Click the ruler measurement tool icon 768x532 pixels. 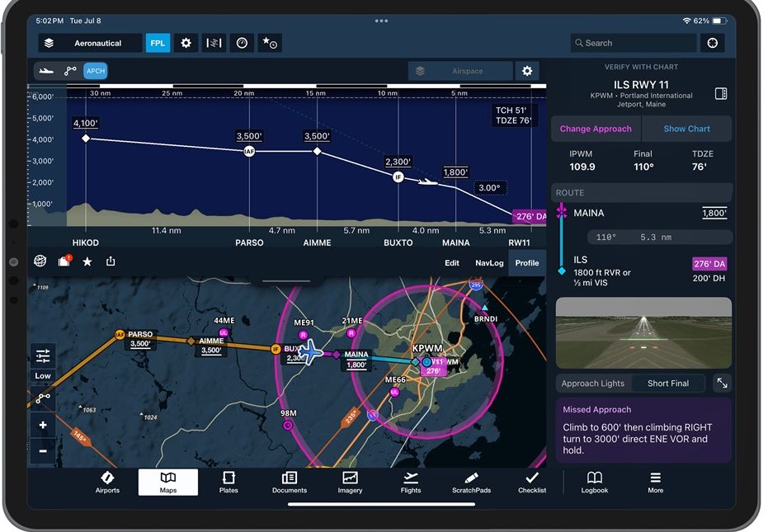[x=214, y=43]
